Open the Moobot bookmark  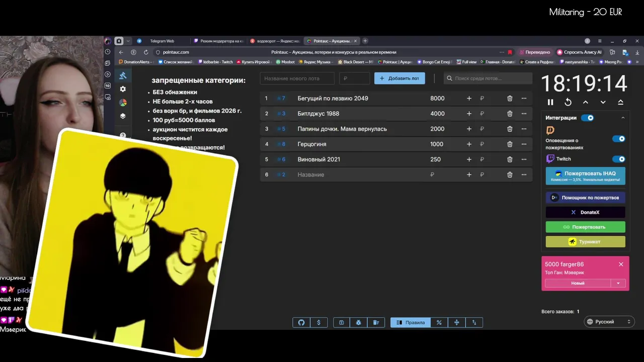pyautogui.click(x=285, y=62)
